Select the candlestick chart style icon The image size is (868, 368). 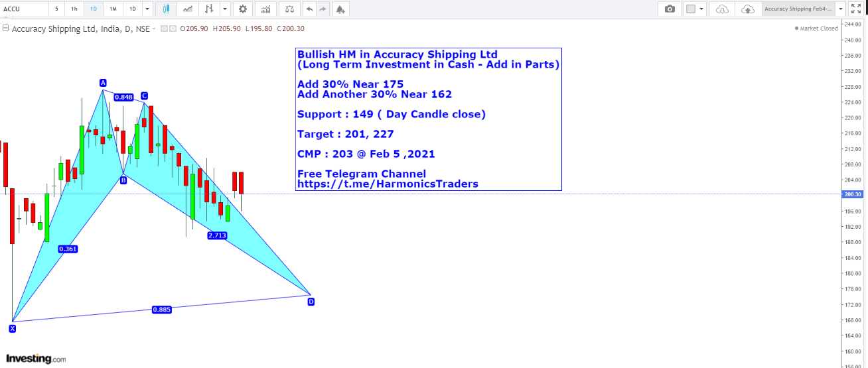tap(166, 9)
